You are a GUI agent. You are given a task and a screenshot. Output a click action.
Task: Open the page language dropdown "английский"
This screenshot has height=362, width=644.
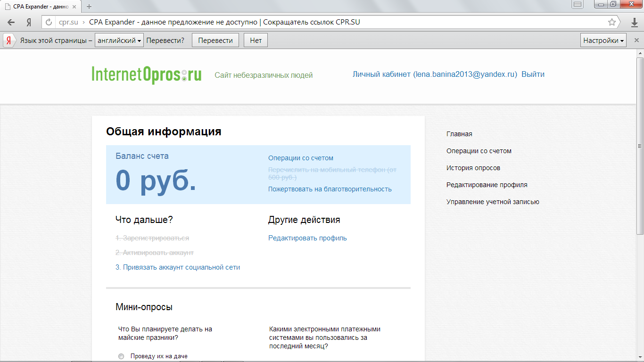[119, 41]
